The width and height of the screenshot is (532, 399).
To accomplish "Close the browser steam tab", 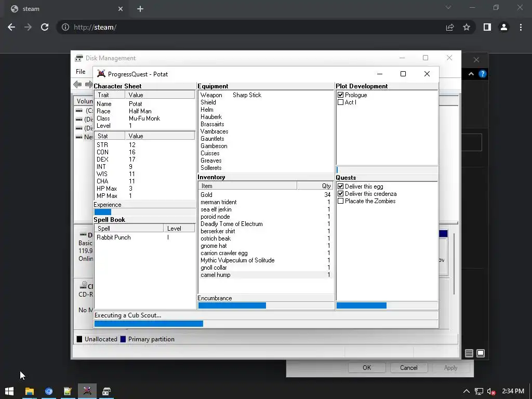I will click(x=121, y=9).
